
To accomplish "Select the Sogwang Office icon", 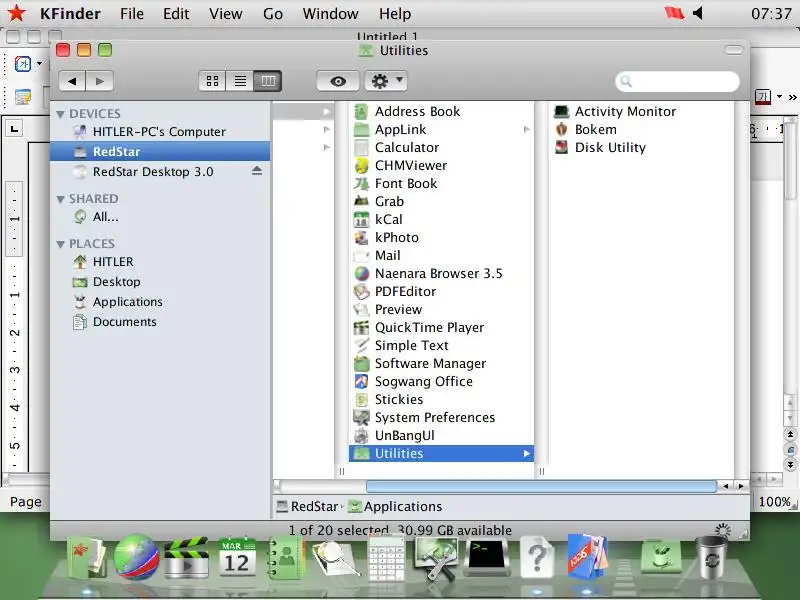I will point(361,381).
